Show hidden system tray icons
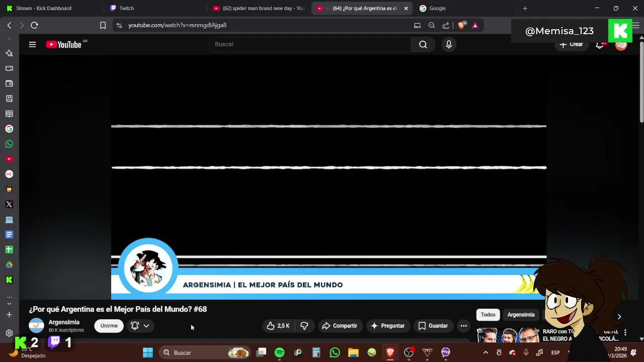 (x=486, y=352)
